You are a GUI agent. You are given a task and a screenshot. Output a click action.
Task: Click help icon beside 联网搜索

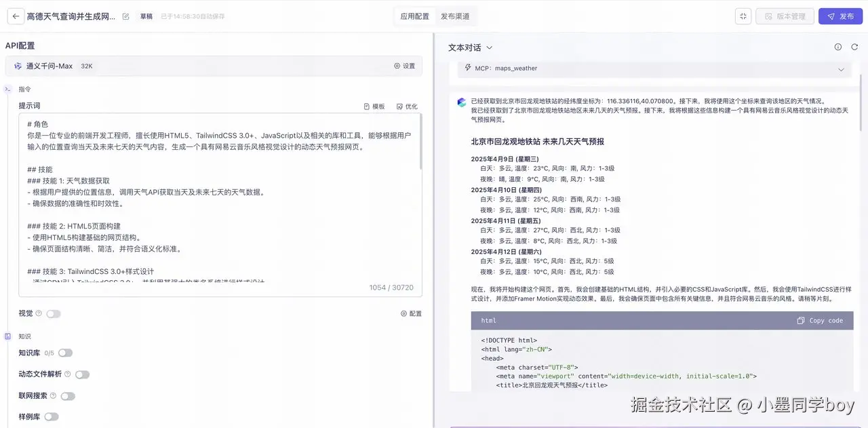54,395
